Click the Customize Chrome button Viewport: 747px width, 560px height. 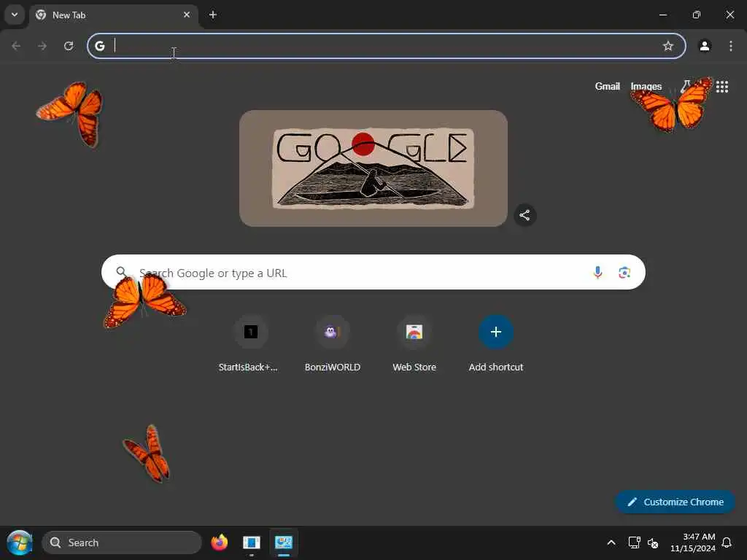click(675, 502)
